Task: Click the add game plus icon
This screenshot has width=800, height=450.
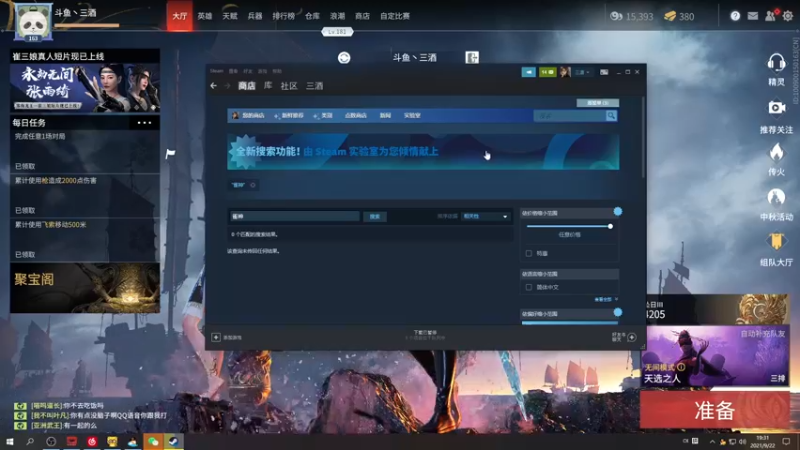Action: (216, 337)
